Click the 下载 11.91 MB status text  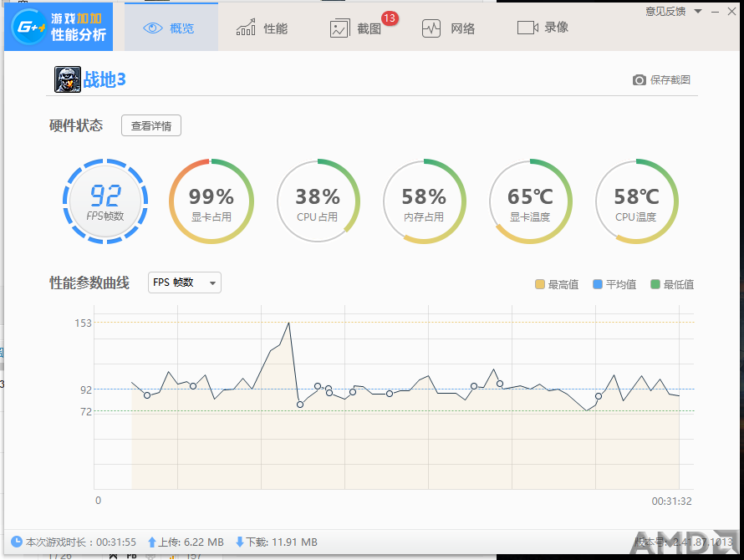(282, 542)
